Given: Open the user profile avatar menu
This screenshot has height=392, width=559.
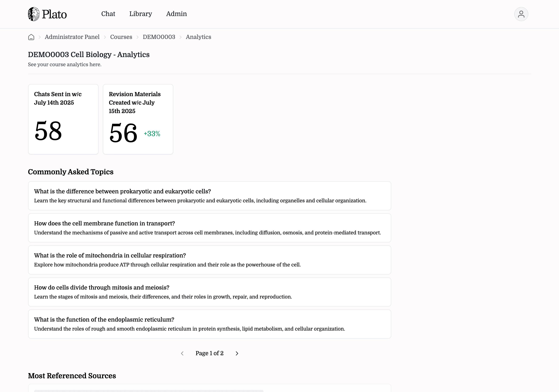Looking at the screenshot, I should (521, 14).
